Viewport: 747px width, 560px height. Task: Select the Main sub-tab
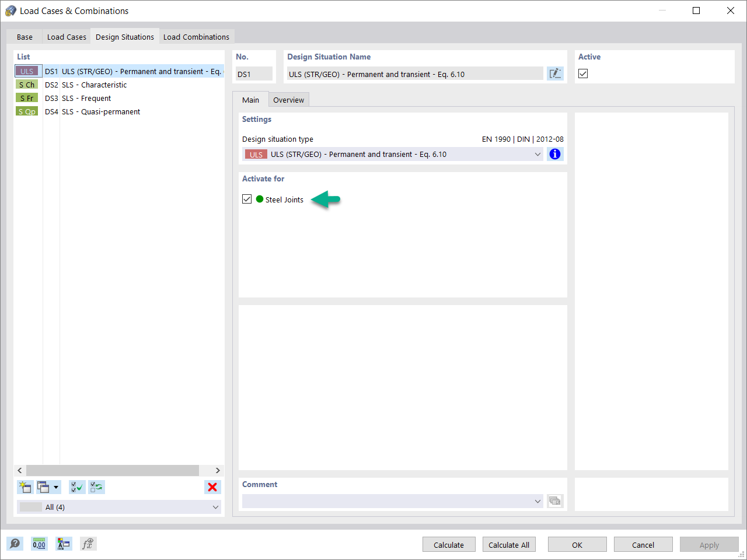pyautogui.click(x=250, y=100)
